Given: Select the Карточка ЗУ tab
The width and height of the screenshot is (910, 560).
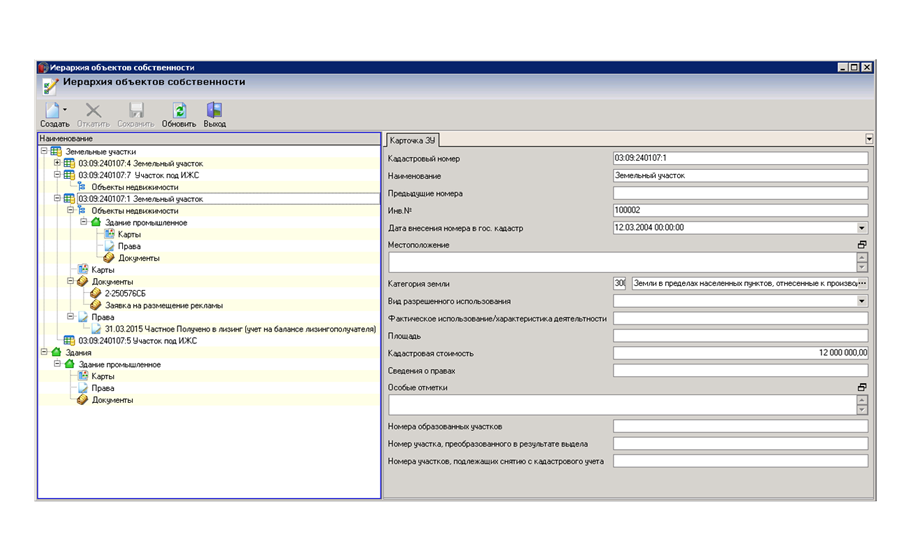Looking at the screenshot, I should (x=412, y=140).
